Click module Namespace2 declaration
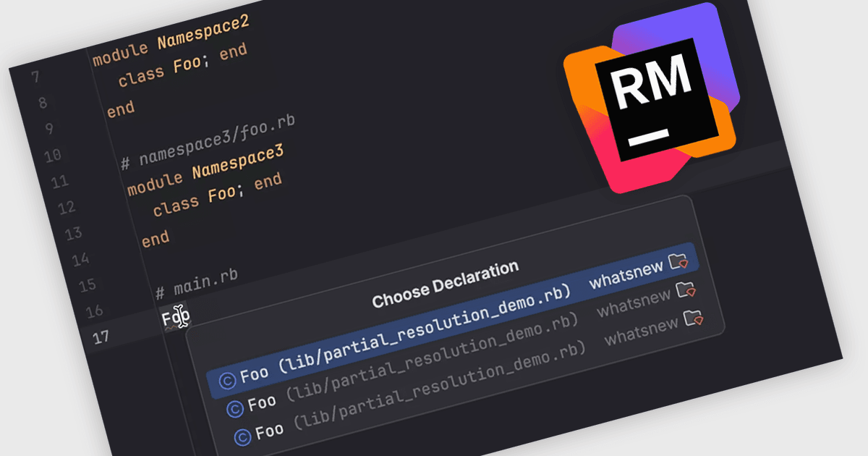The width and height of the screenshot is (868, 456). tap(171, 41)
